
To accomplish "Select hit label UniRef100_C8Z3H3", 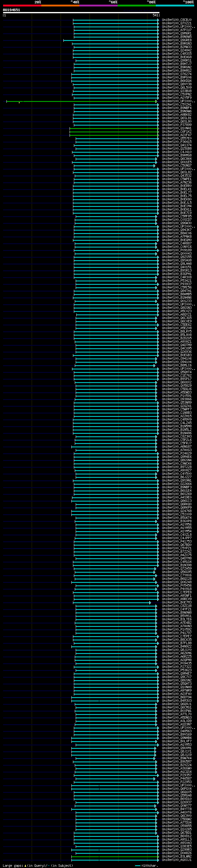I will pos(176,436).
